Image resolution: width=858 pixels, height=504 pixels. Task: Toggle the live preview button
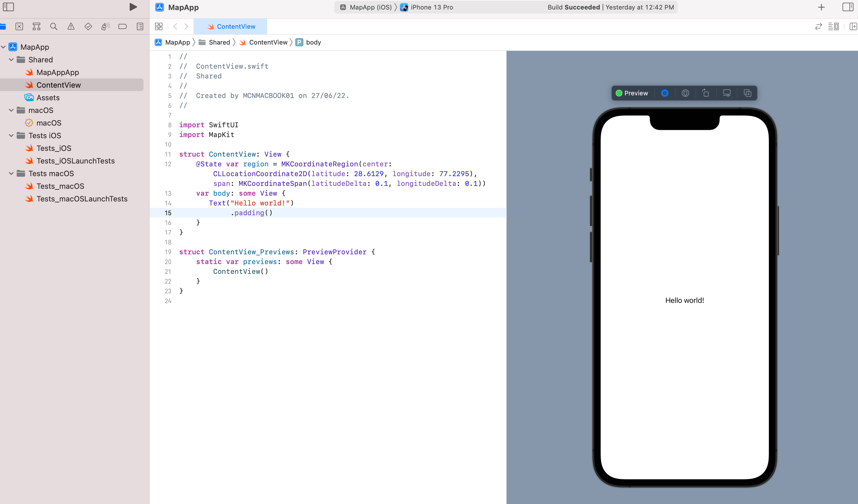pos(664,93)
